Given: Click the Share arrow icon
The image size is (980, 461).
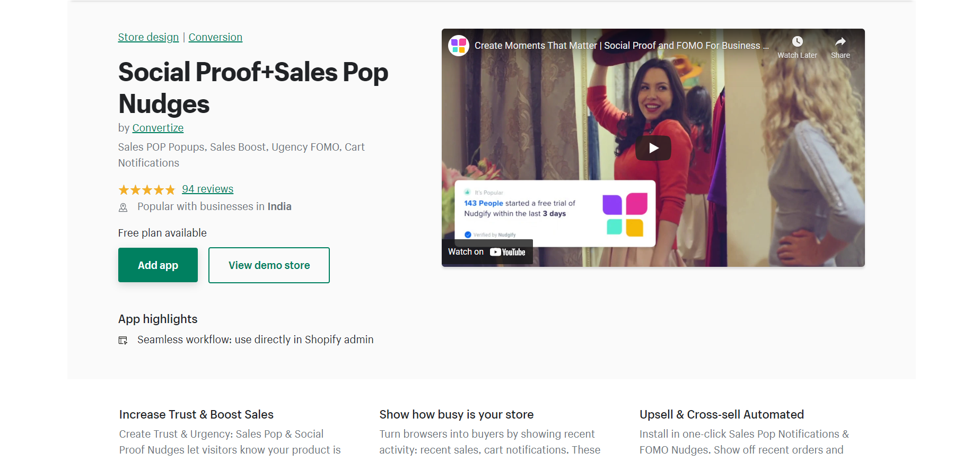Looking at the screenshot, I should coord(840,42).
